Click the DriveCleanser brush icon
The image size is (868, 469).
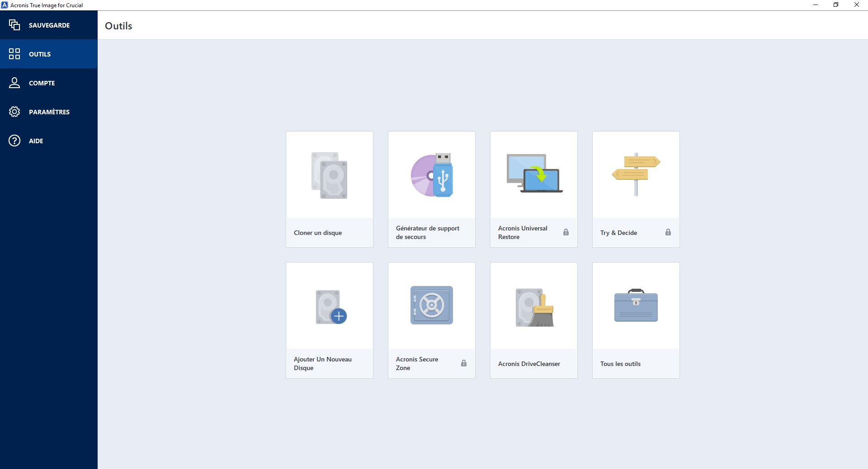[x=534, y=308]
